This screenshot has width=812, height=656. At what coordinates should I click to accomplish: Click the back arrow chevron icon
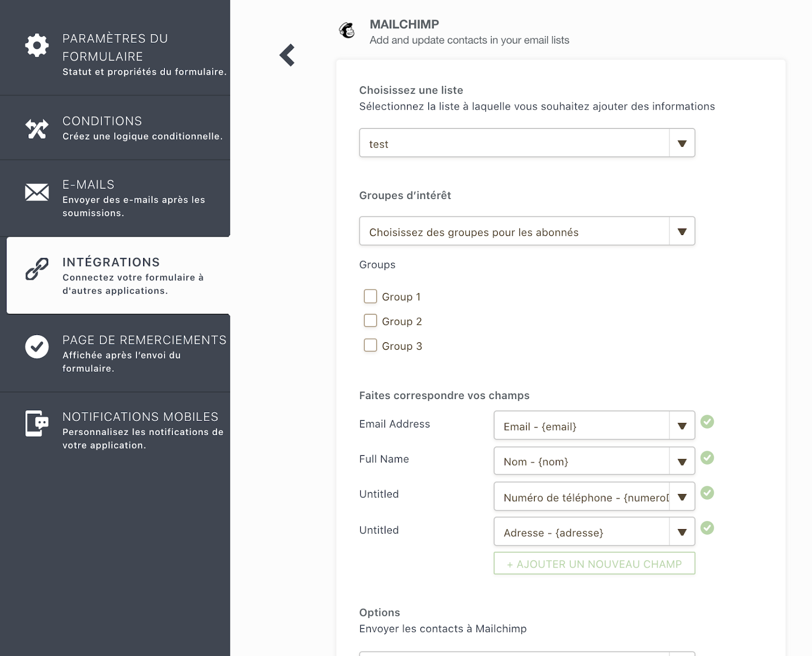(287, 55)
